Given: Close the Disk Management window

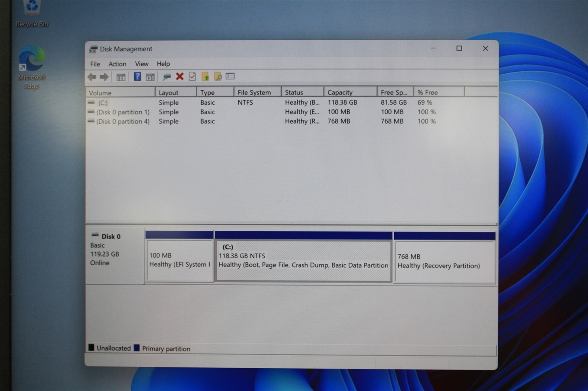Looking at the screenshot, I should tap(485, 48).
